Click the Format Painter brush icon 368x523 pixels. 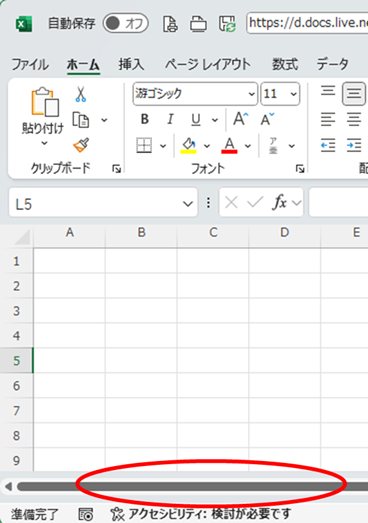click(81, 145)
